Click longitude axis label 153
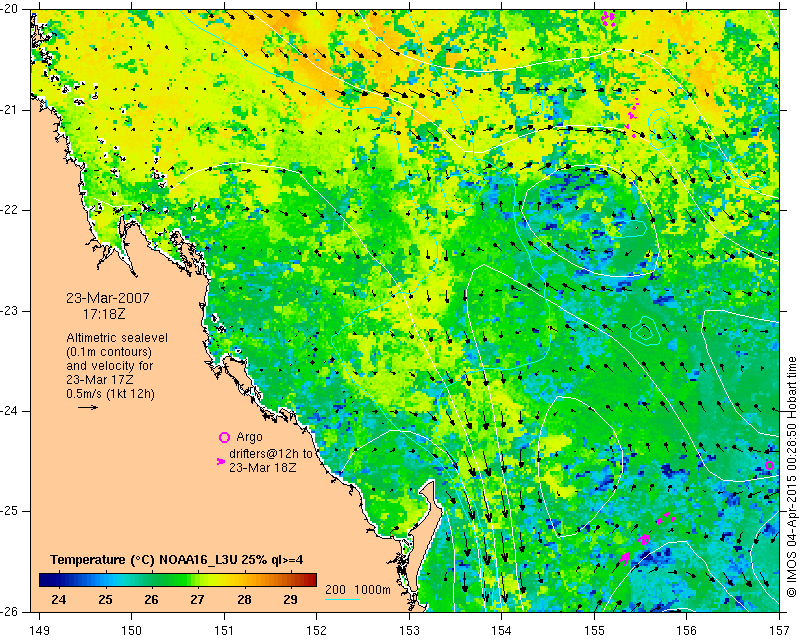The image size is (800, 640). (x=409, y=630)
